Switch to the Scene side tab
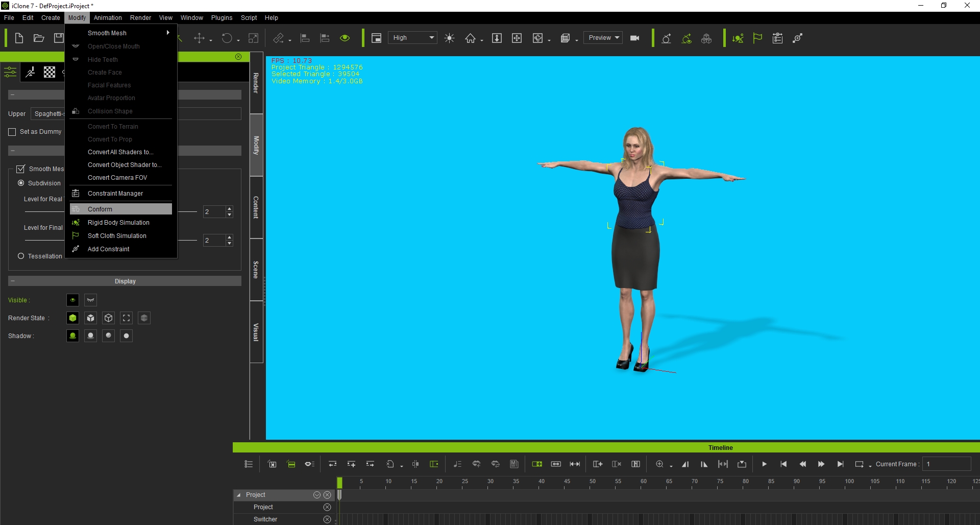Viewport: 980px width, 525px height. 256,270
